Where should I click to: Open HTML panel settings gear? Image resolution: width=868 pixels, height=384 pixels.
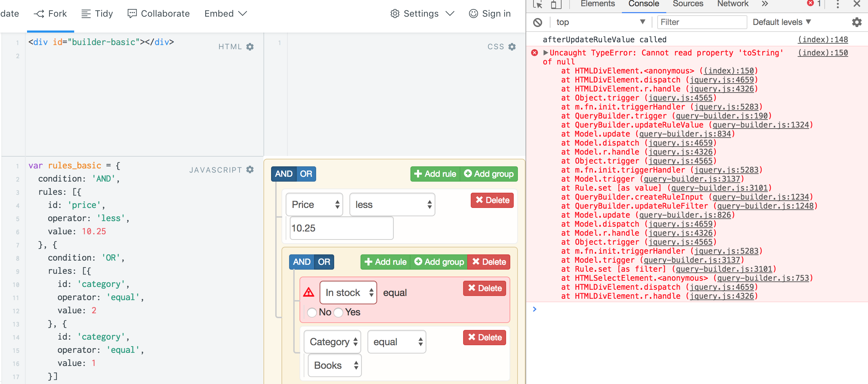[250, 47]
